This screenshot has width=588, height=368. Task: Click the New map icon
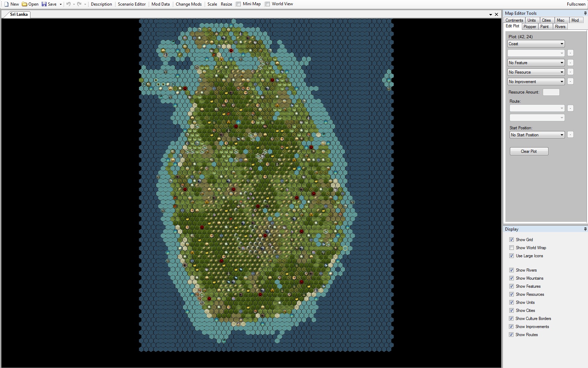tap(6, 4)
